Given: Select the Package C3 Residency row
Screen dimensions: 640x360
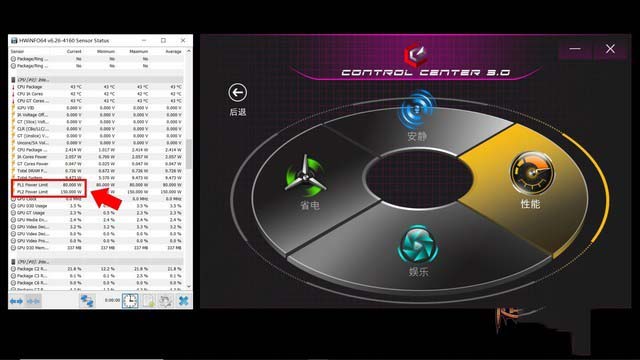Looking at the screenshot, I should (96, 276).
